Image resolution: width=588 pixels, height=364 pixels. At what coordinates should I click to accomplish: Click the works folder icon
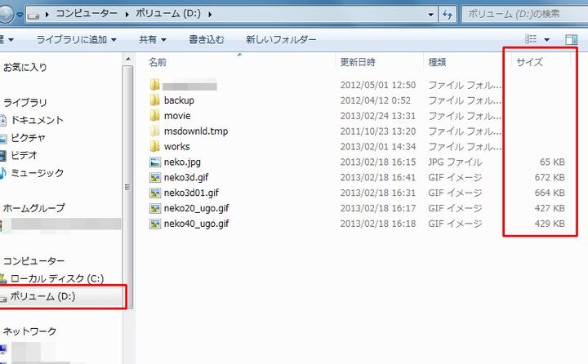coord(155,147)
